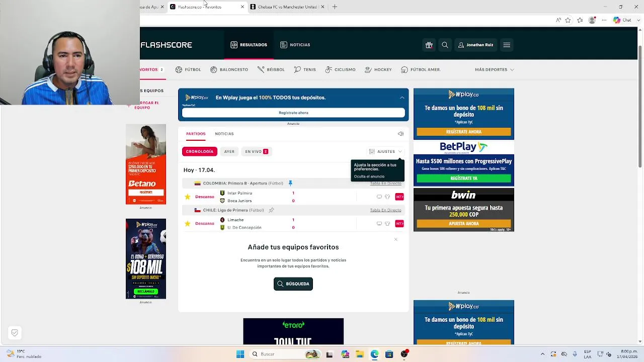
Task: Switch to Partidos tab
Action: (x=196, y=134)
